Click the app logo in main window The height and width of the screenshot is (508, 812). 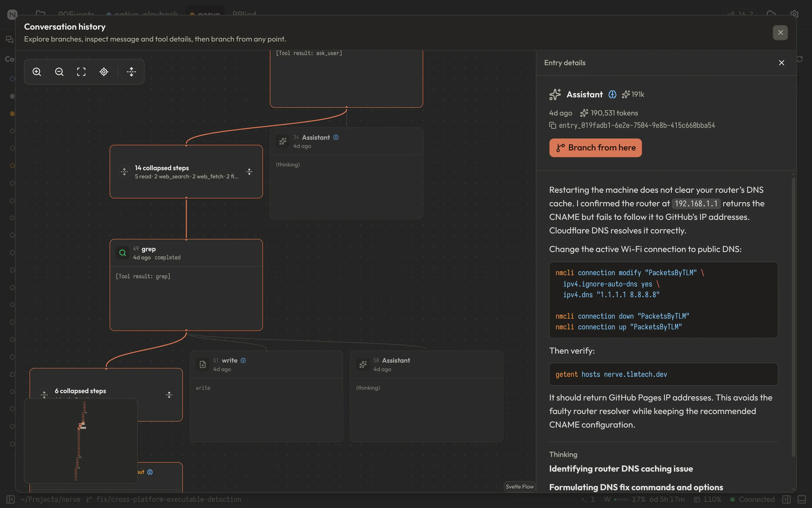pos(12,14)
